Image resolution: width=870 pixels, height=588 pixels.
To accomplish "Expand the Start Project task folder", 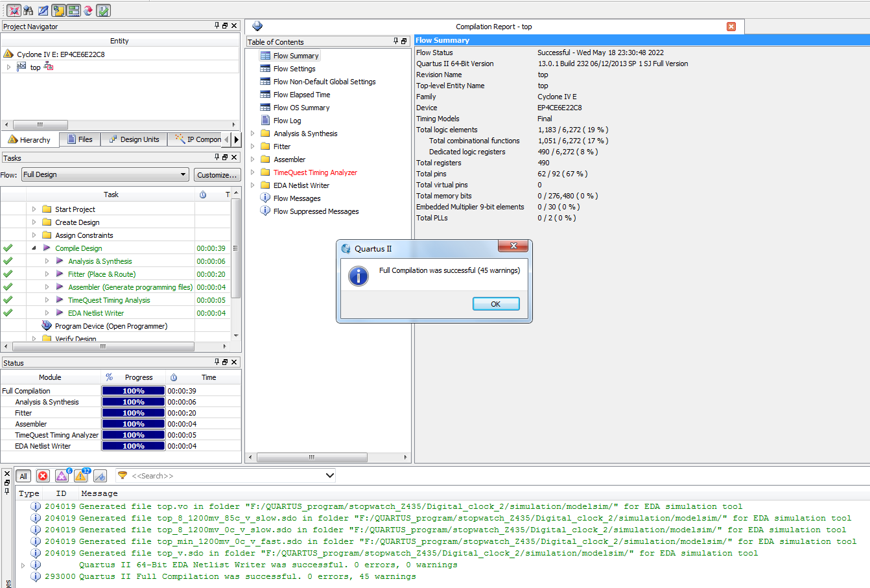I will click(34, 209).
